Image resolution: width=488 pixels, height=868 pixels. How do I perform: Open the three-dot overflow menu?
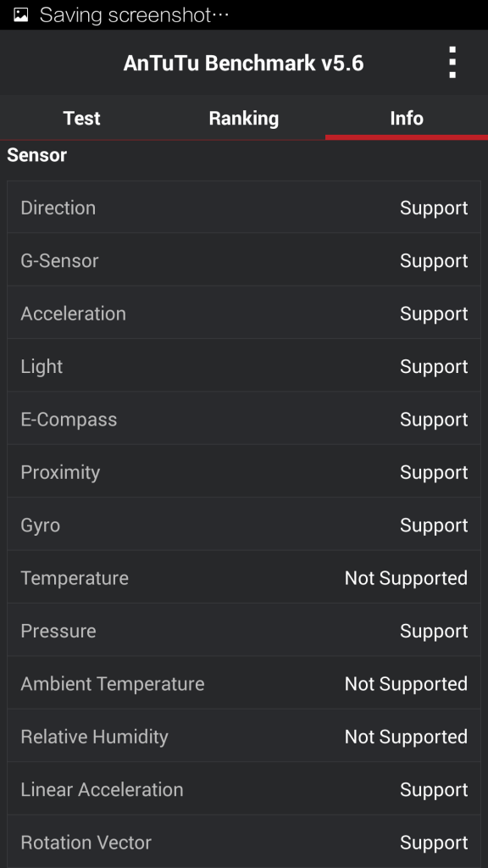coord(452,63)
